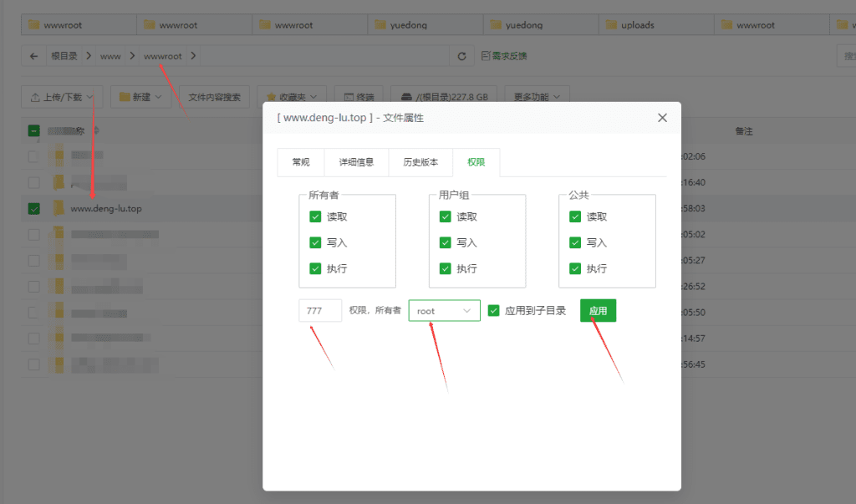Viewport: 856px width, 504px height.
Task: Open the first yuedong folder tab
Action: tap(425, 24)
